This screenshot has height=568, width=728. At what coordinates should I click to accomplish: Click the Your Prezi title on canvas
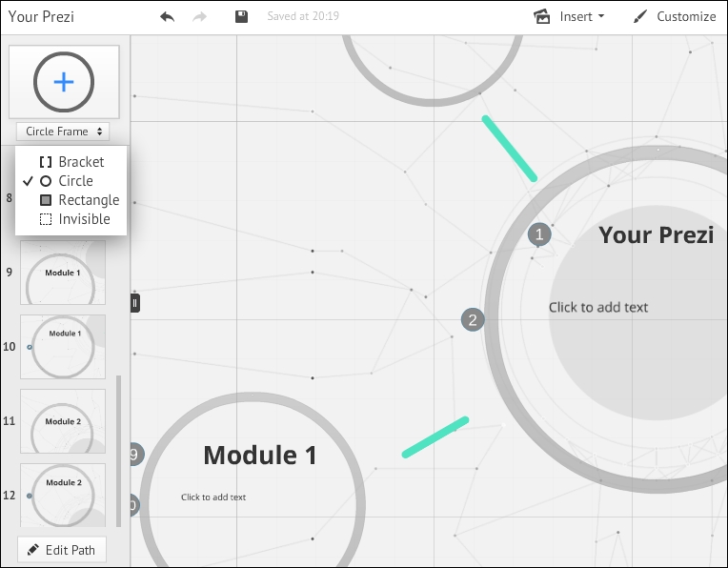click(x=656, y=234)
